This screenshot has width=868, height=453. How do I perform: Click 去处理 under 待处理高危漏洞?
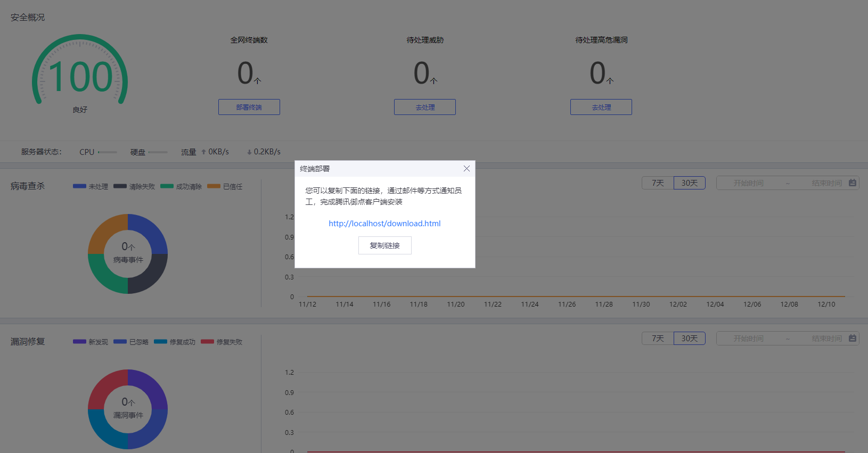601,107
